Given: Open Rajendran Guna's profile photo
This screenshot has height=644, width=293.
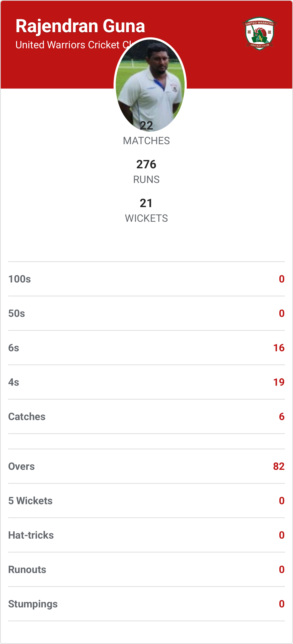Looking at the screenshot, I should [150, 82].
